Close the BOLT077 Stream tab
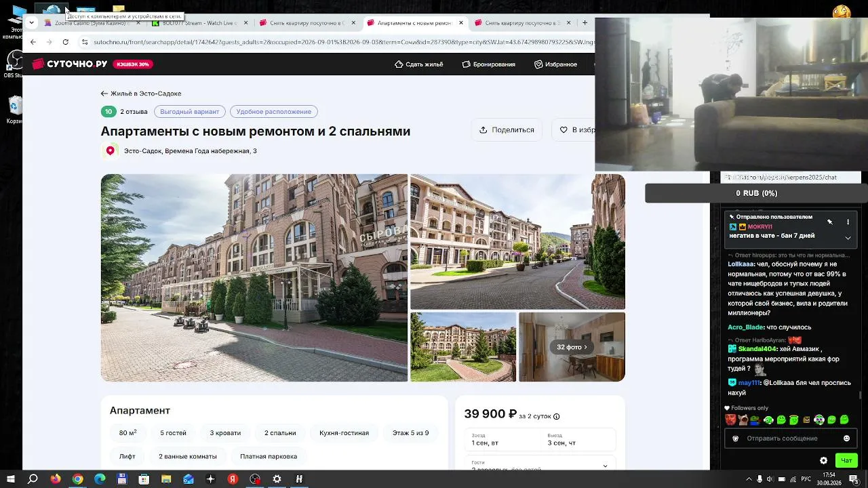Screen dimensions: 868x488 245,23
